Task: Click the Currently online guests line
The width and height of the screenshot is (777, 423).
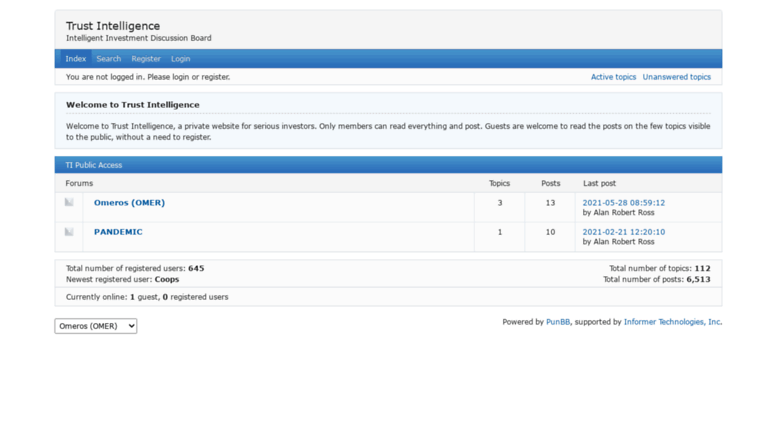Action: tap(147, 297)
